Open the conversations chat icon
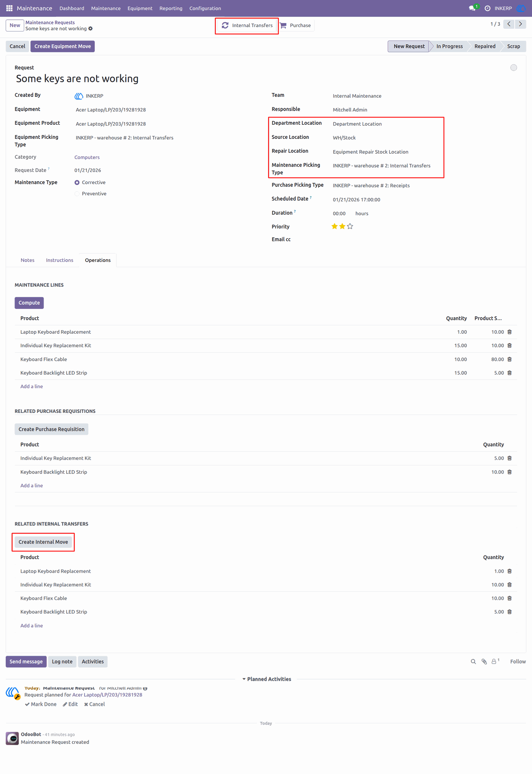Screen dimensions: 532x775 [472, 8]
